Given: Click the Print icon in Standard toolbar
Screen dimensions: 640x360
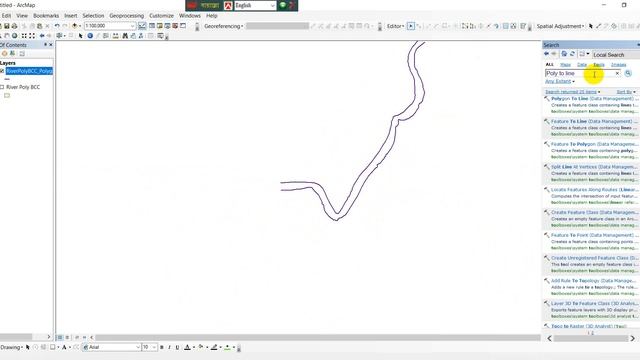Looking at the screenshot, I should click(14, 26).
